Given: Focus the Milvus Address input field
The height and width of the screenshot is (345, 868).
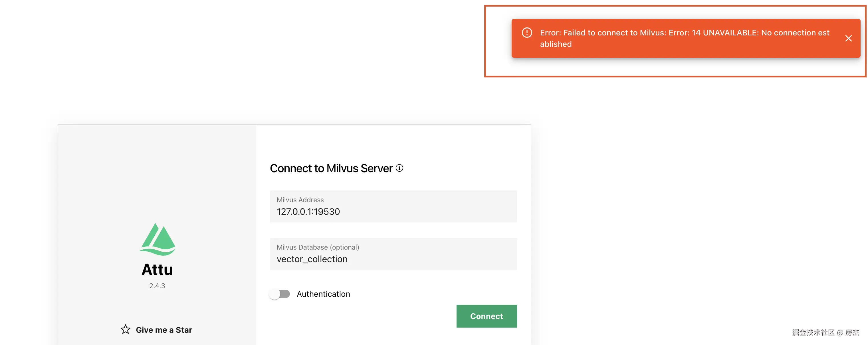Looking at the screenshot, I should click(393, 206).
